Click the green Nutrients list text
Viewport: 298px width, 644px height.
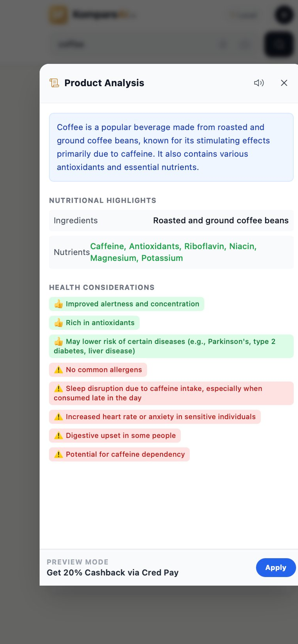pyautogui.click(x=173, y=252)
